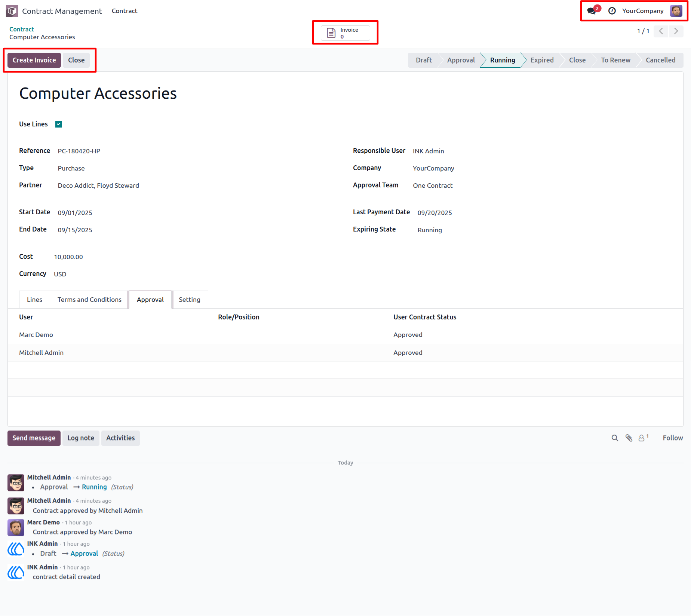
Task: Click the Close button beside Create Invoice
Action: pos(76,60)
